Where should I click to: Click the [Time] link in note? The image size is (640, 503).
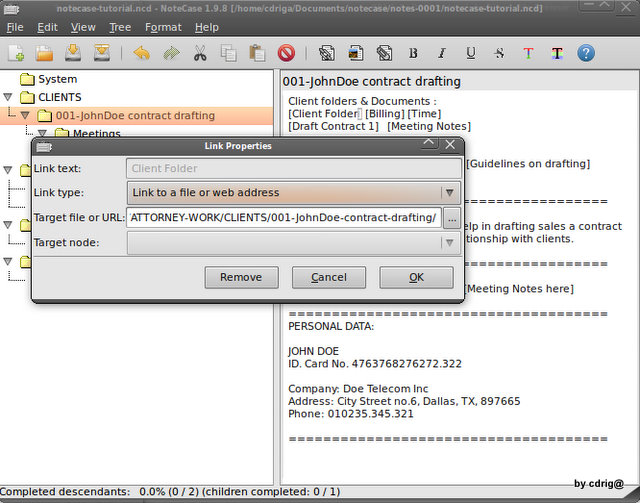pos(424,114)
